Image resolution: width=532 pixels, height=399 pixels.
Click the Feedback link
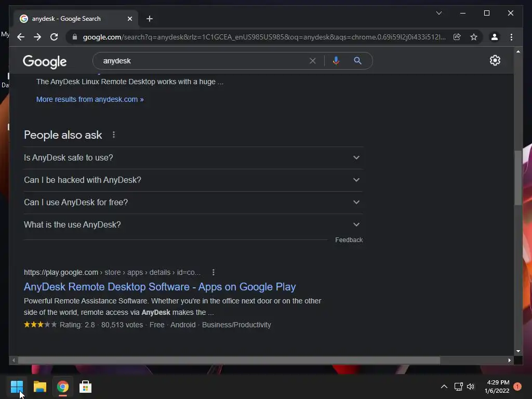click(349, 240)
